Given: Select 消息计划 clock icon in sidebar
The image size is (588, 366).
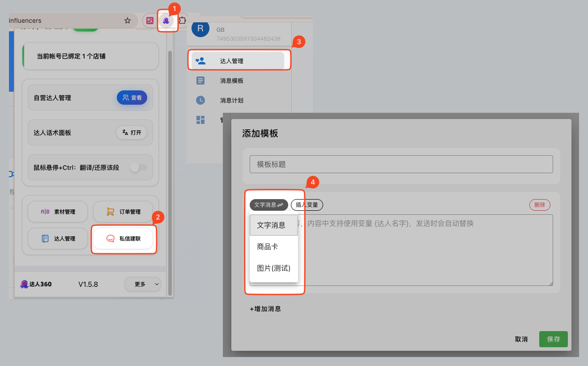Looking at the screenshot, I should (x=200, y=100).
